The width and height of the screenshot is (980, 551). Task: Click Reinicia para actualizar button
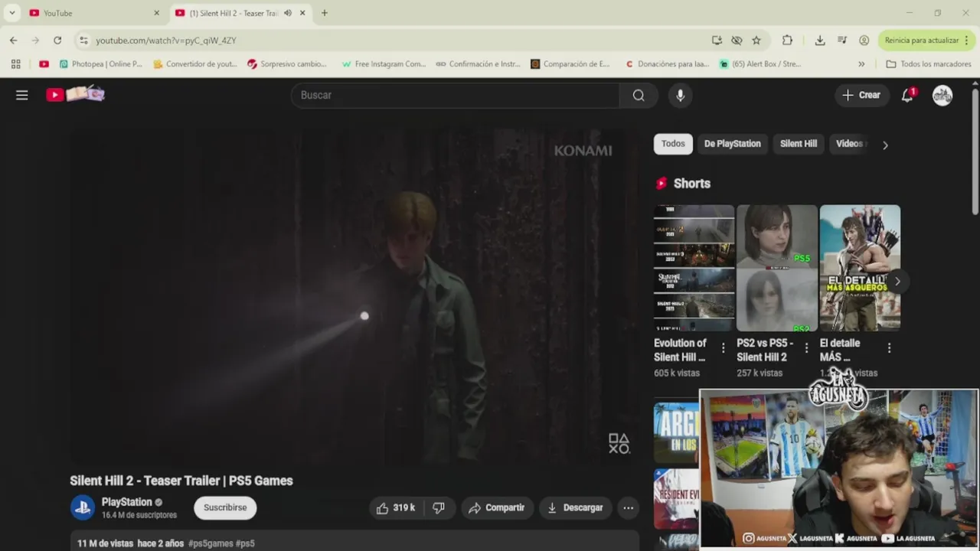point(927,40)
